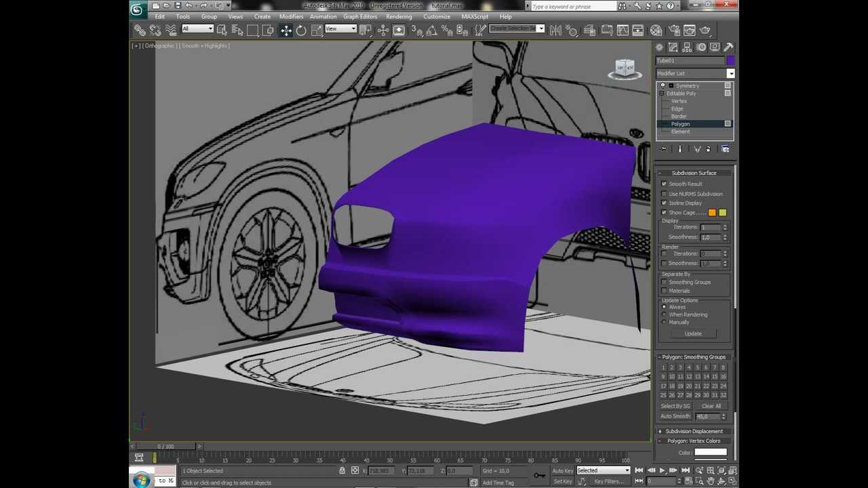Collapse the Subdivision Surface rollout
This screenshot has width=868, height=488.
coord(693,173)
